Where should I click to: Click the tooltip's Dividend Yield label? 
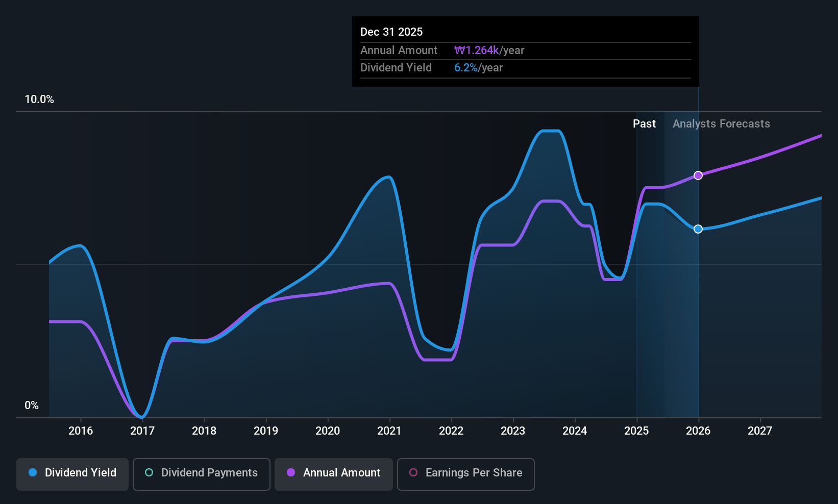click(396, 68)
